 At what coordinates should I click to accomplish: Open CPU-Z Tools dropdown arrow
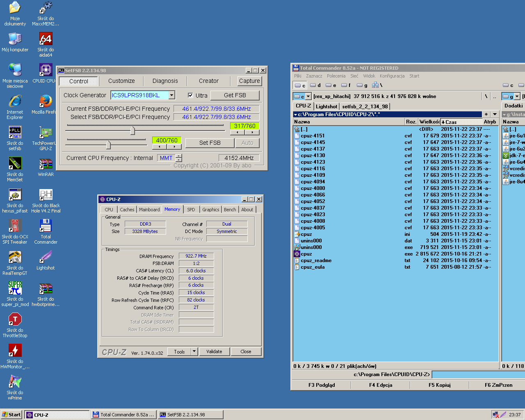194,352
